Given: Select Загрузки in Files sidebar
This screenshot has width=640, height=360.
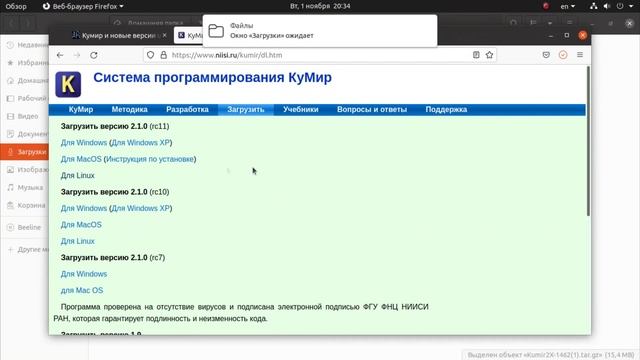Looking at the screenshot, I should point(24,152).
